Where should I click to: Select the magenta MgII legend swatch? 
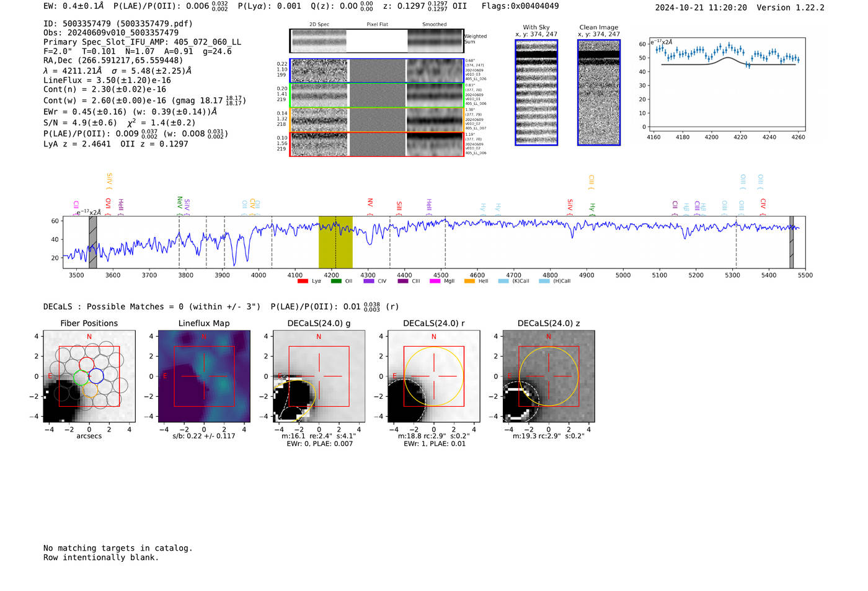point(435,282)
